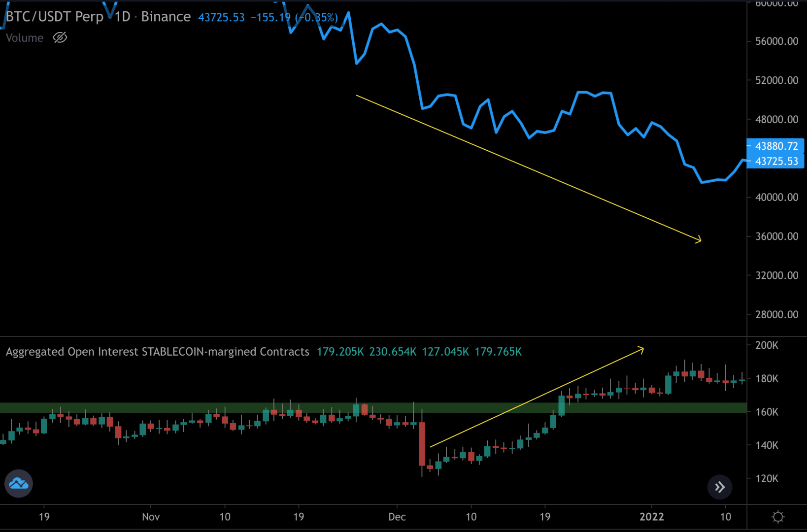Click the Volume indicator label
807x532 pixels.
(25, 38)
